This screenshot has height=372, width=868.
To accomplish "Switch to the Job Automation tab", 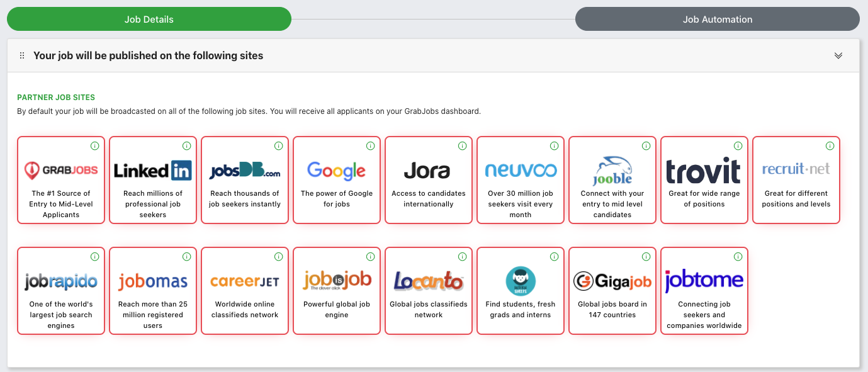I will point(717,19).
